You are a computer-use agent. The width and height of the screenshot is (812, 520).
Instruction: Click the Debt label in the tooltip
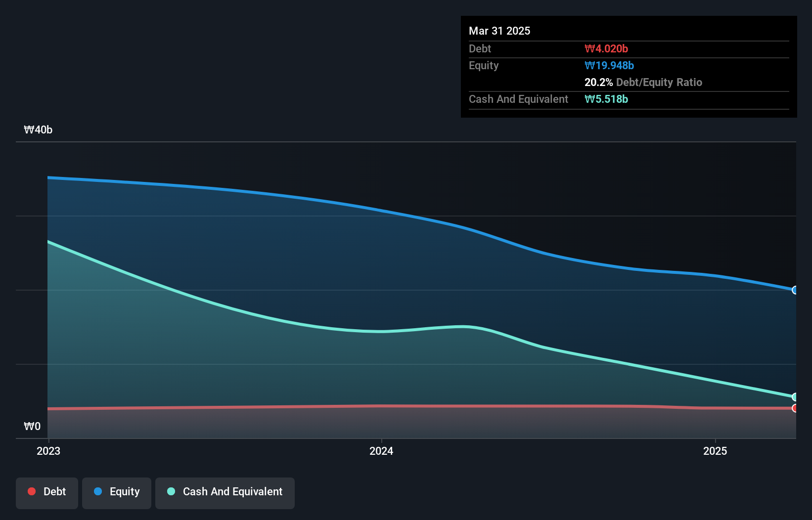480,48
